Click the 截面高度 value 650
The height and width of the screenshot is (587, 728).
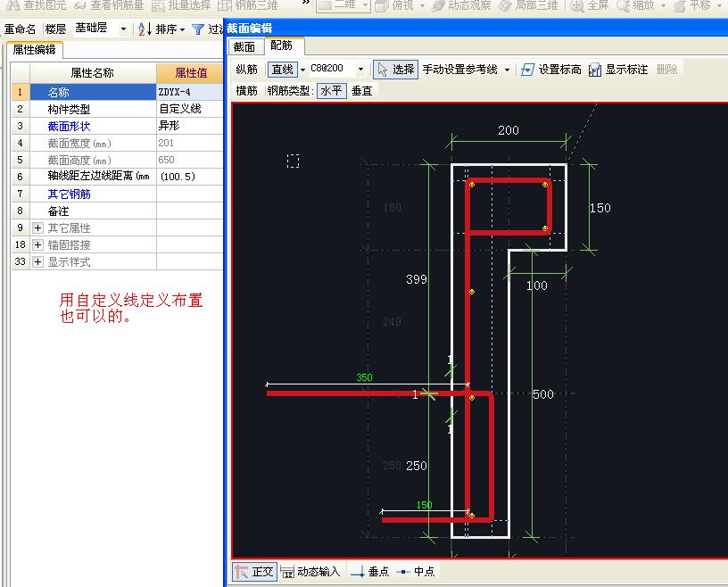pyautogui.click(x=190, y=160)
